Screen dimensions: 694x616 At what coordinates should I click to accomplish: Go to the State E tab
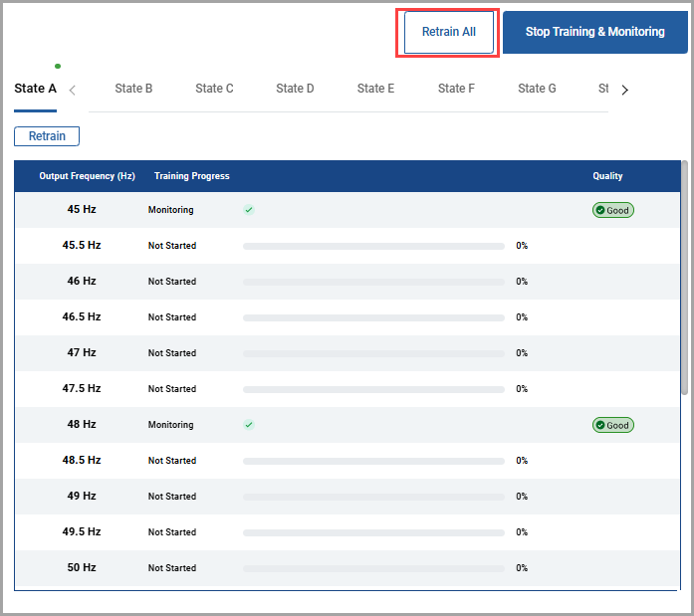click(x=375, y=89)
